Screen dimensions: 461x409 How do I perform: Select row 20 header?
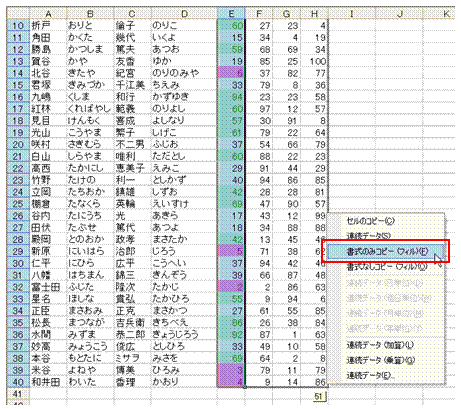[18, 145]
